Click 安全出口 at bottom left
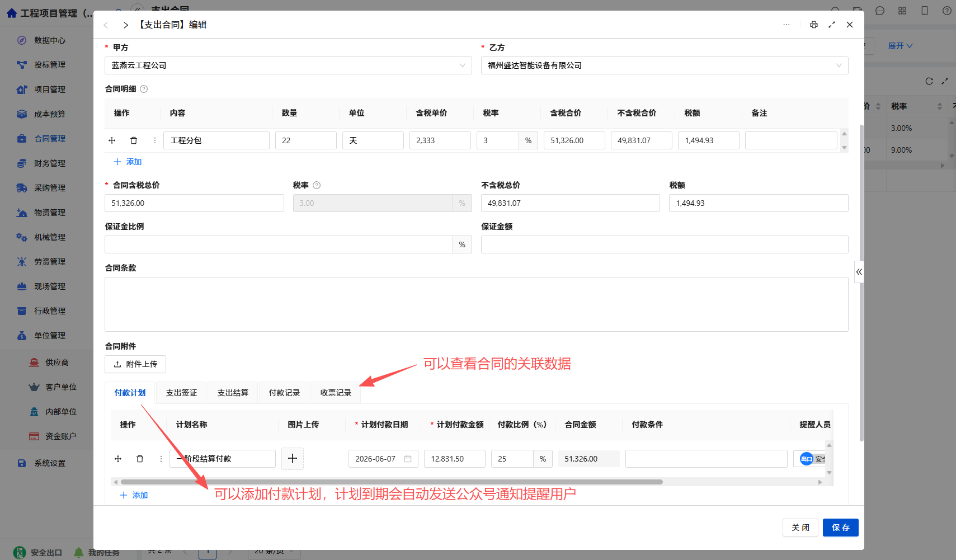 click(37, 553)
